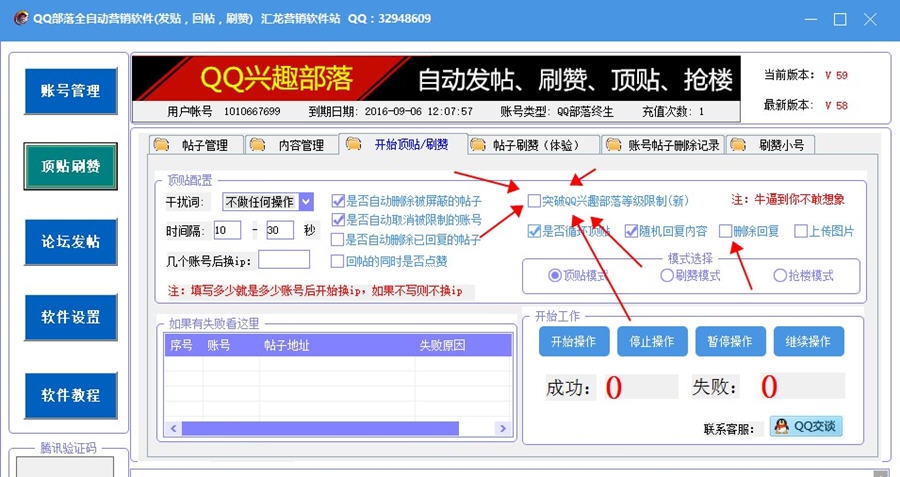The width and height of the screenshot is (900, 477).
Task: Open the 刷赞小号 tab
Action: [770, 145]
